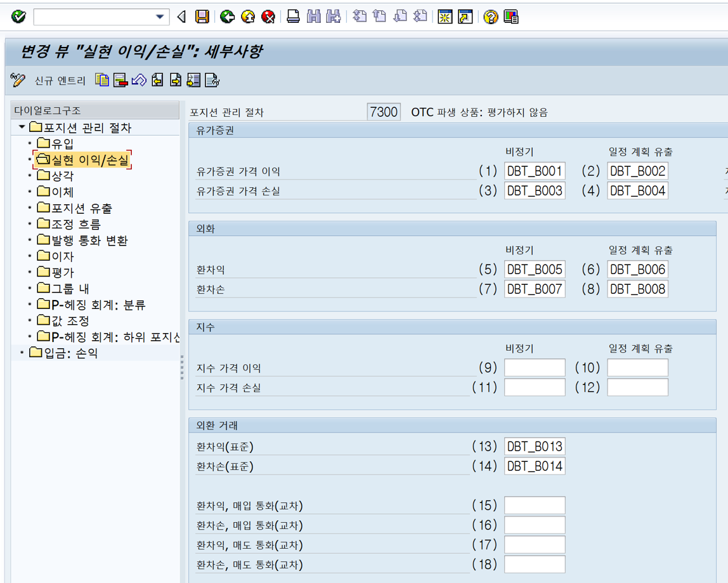Click the Create New Session icon
This screenshot has height=583, width=728.
(445, 17)
